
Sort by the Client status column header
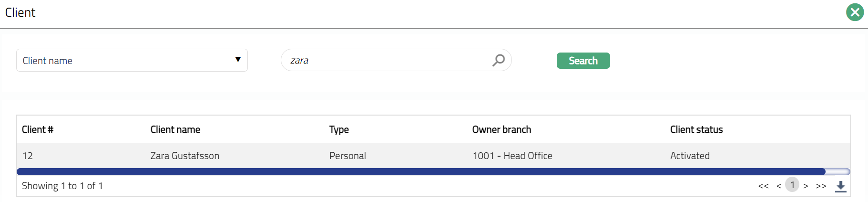tap(696, 129)
